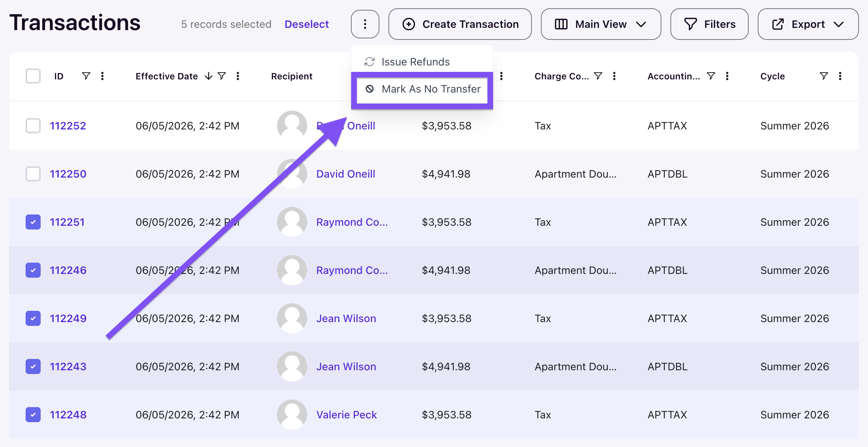This screenshot has width=868, height=447.
Task: Click Raymond Co... avatar in row 112251
Action: tap(292, 222)
